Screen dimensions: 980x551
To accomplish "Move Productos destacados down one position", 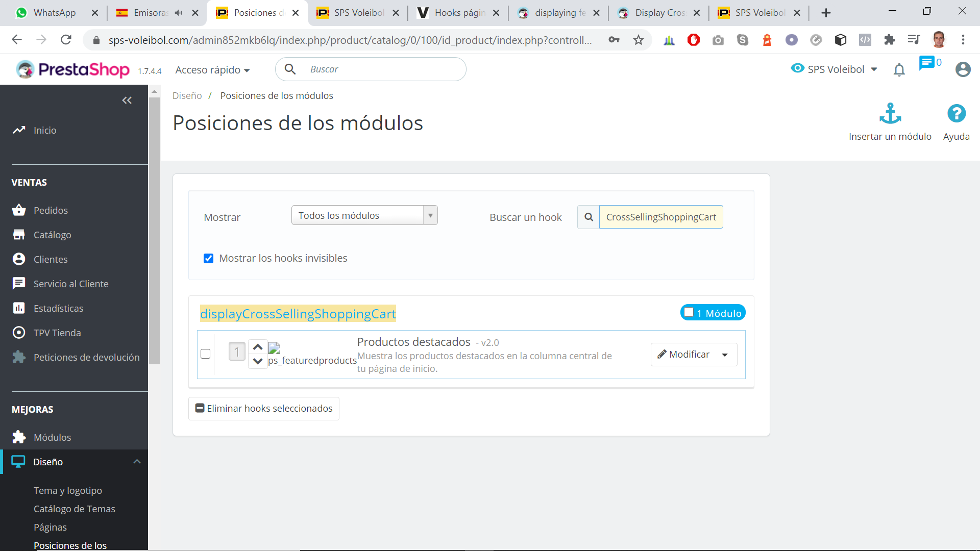I will pyautogui.click(x=258, y=361).
